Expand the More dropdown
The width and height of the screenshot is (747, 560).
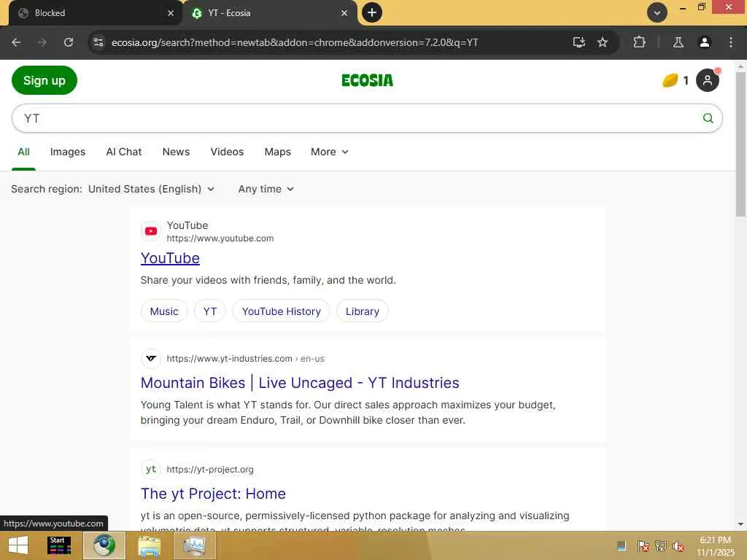tap(330, 152)
